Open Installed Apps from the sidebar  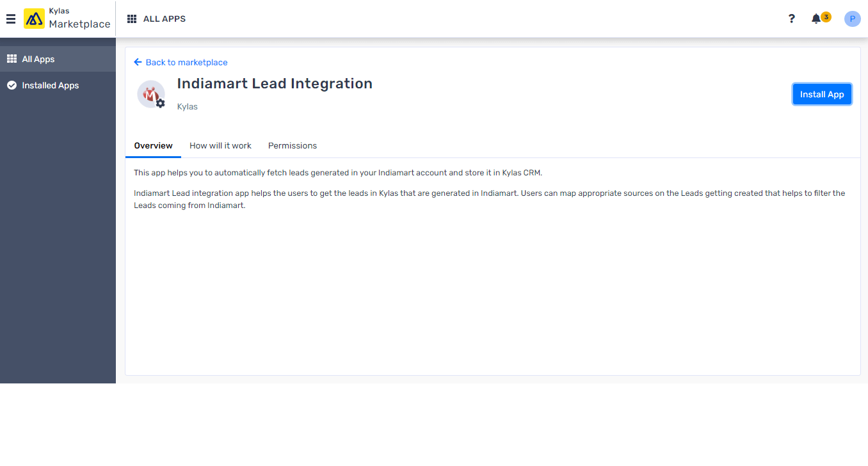49,85
